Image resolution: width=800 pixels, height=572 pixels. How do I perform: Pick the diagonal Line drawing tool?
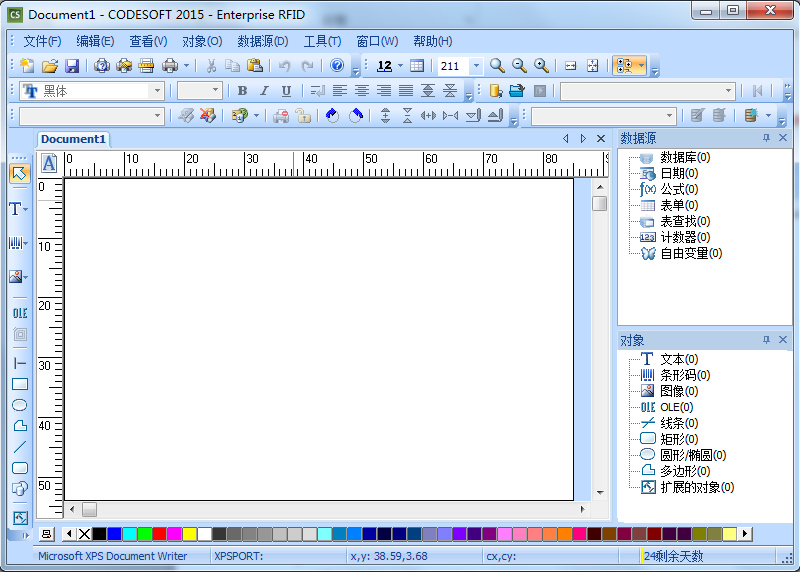tap(19, 447)
